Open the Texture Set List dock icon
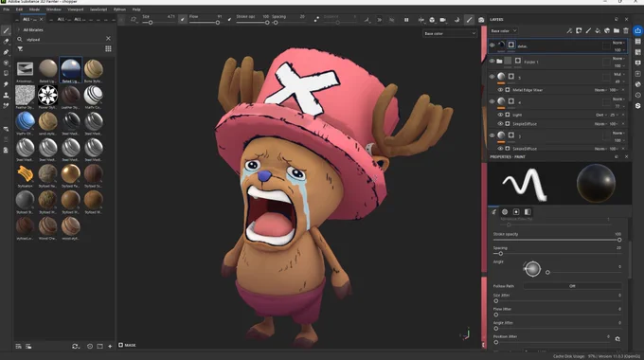Image resolution: width=644 pixels, height=360 pixels. 637,42
